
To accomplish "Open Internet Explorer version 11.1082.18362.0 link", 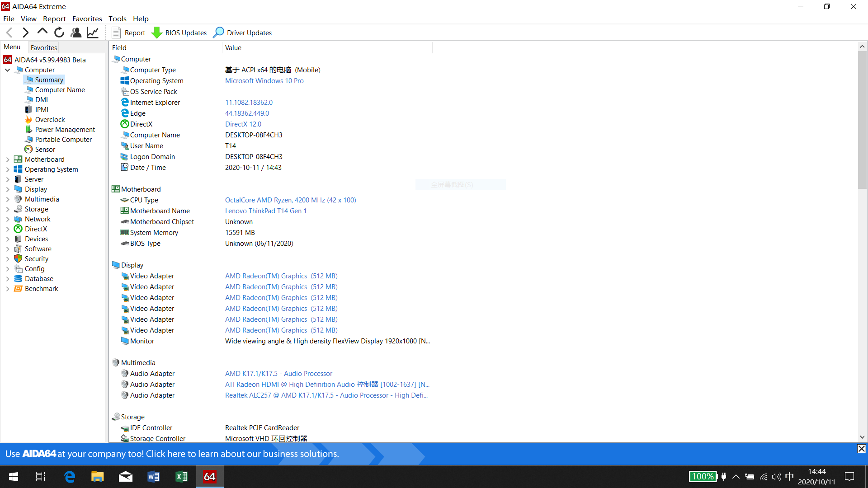I will [249, 103].
